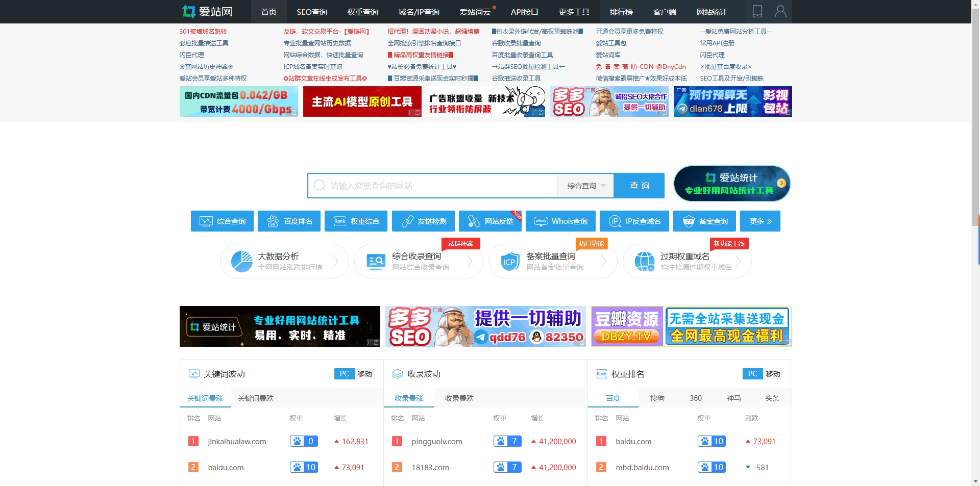Open the 备案查询 tool
The image size is (980, 486).
click(x=704, y=221)
